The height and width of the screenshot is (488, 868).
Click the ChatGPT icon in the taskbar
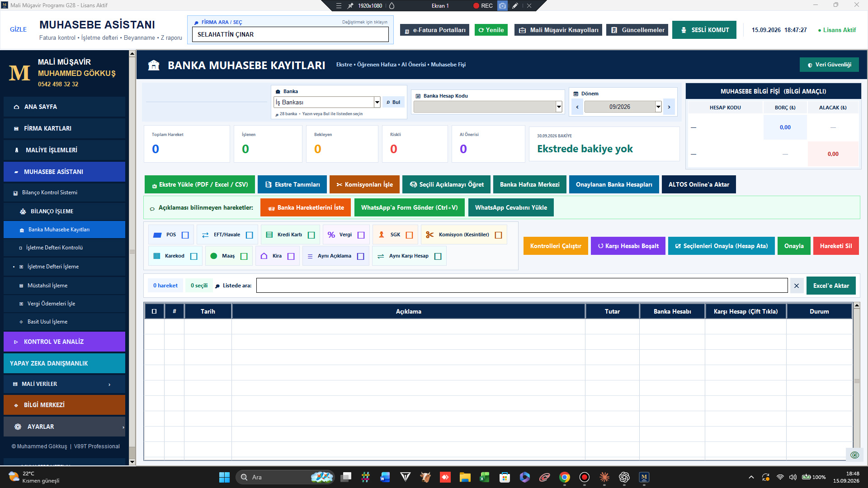(x=624, y=477)
